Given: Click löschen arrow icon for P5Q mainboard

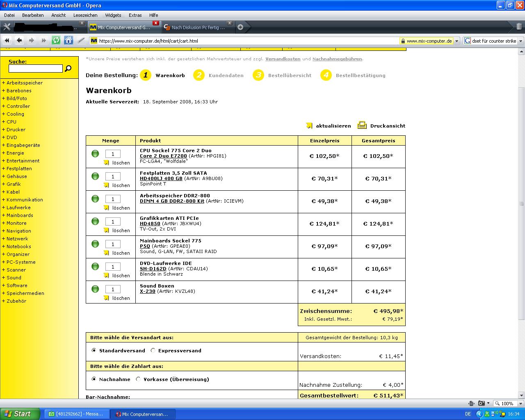Looking at the screenshot, I should [x=107, y=253].
